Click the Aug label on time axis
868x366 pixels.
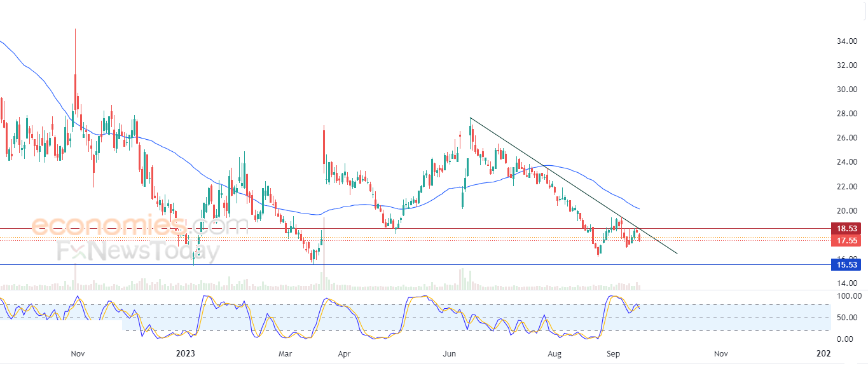click(555, 353)
